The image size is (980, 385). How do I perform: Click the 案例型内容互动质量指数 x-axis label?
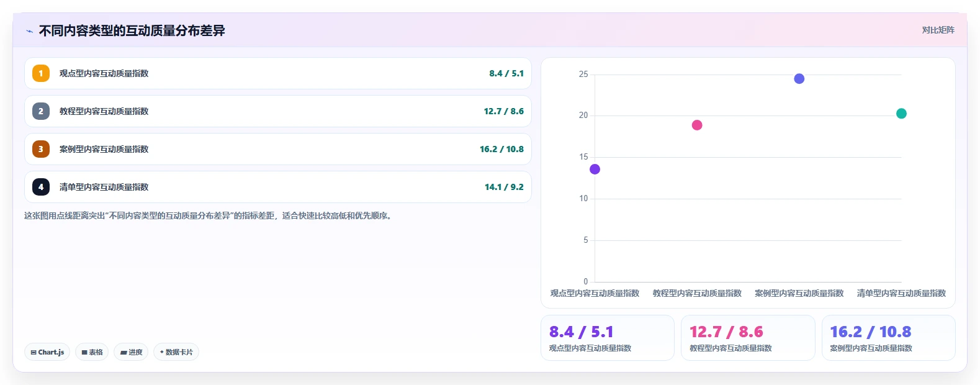click(x=799, y=293)
